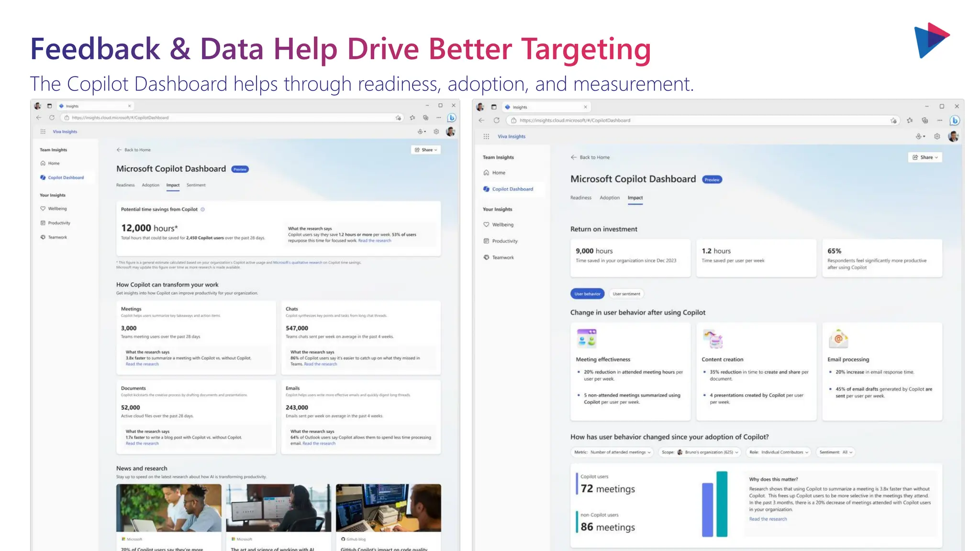Click profile avatar in left window header

(450, 132)
